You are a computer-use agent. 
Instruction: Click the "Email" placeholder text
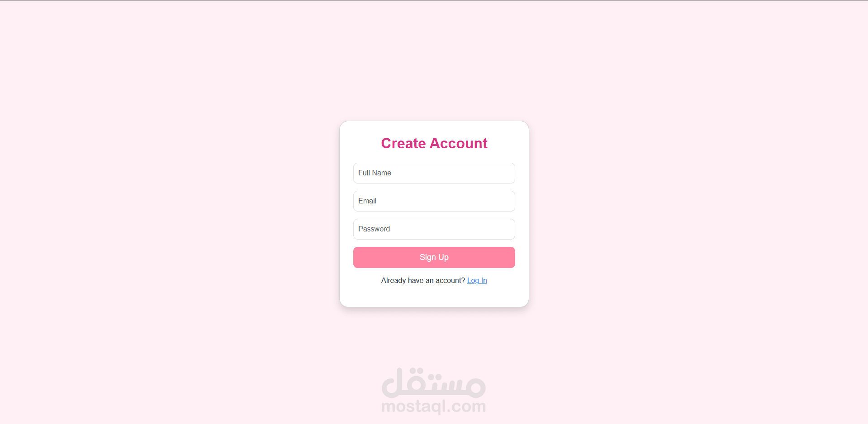point(367,201)
